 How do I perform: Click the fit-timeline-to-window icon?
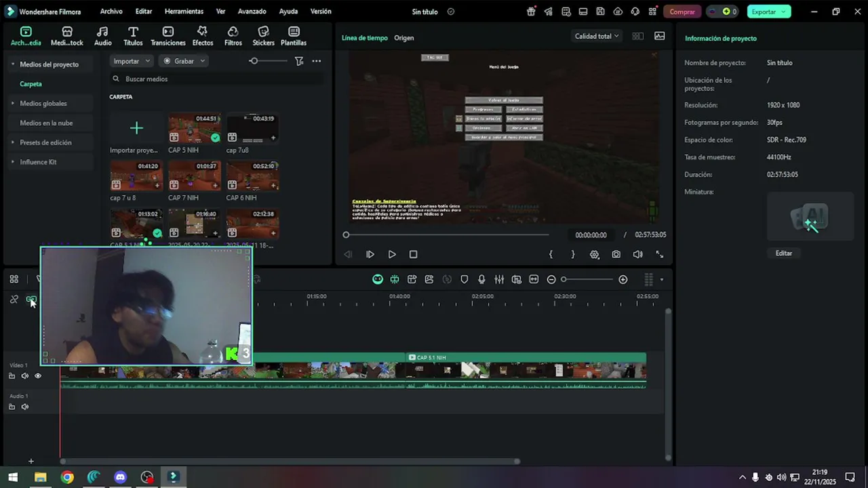(x=534, y=279)
